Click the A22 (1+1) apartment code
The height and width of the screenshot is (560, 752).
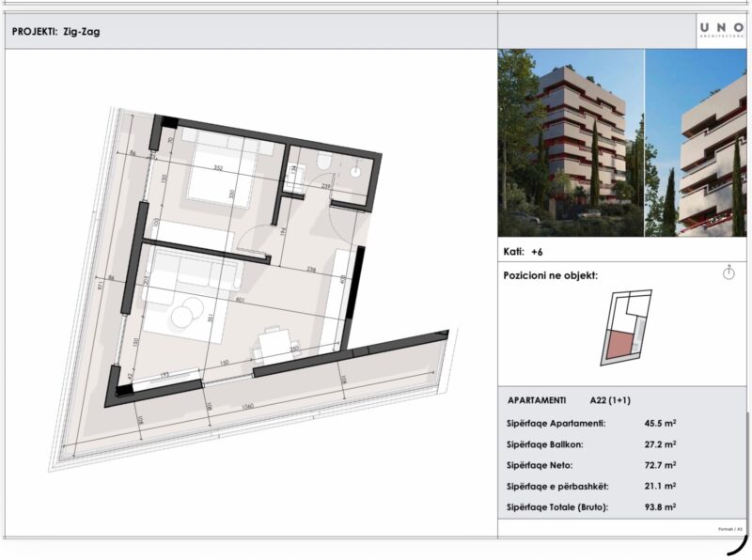[610, 400]
